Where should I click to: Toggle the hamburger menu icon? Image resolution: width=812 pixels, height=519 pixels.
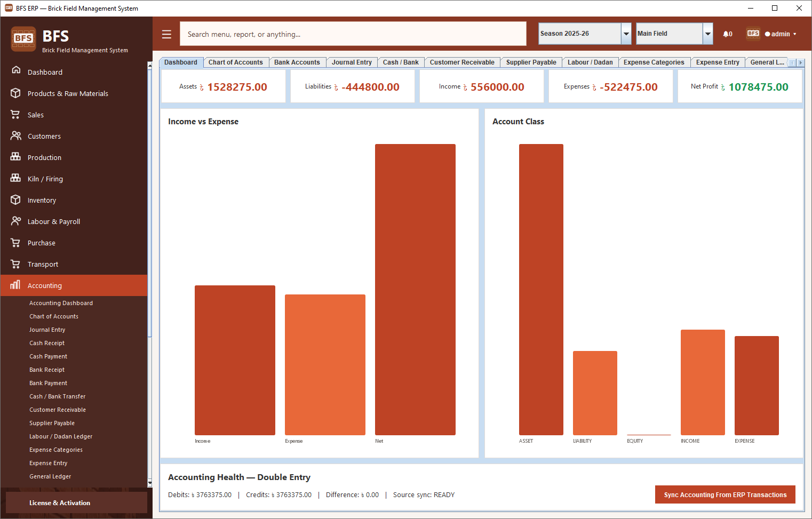pyautogui.click(x=166, y=34)
